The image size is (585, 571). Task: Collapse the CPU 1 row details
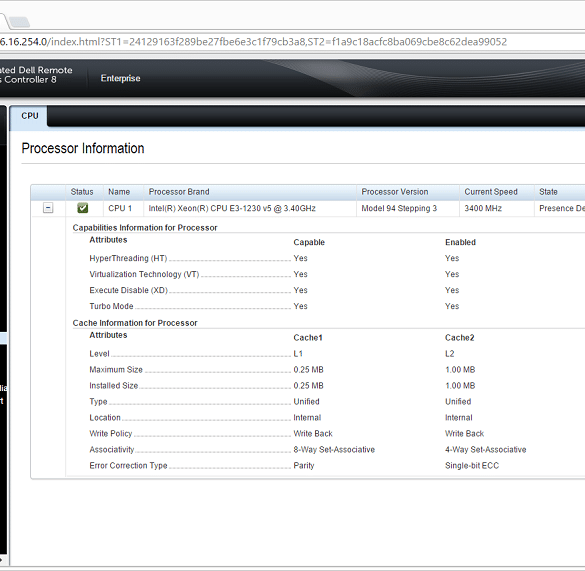48,208
